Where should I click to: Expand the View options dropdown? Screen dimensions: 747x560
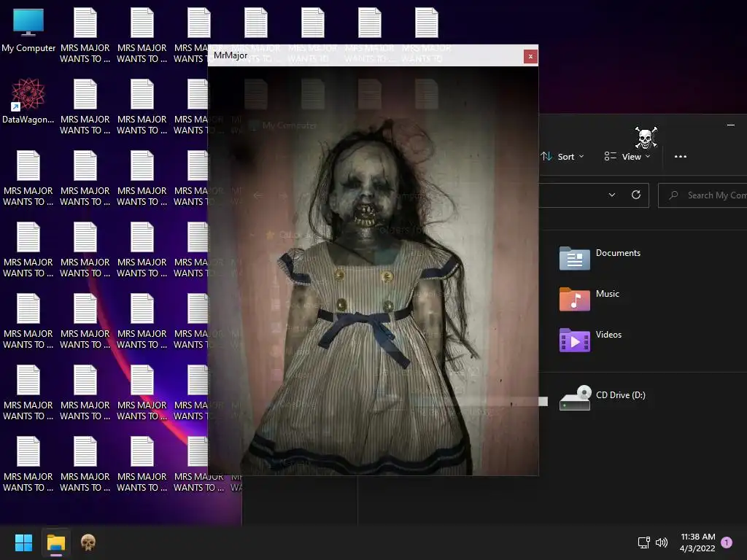627,156
